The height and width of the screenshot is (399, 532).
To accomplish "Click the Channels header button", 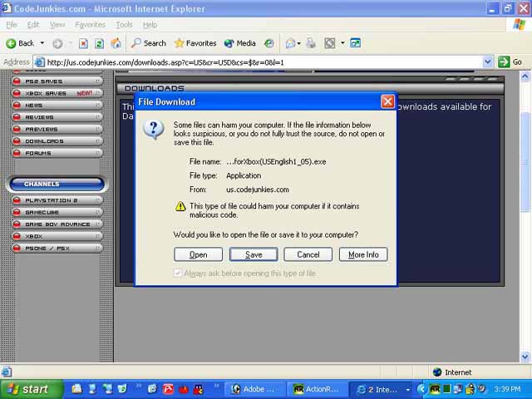I will (x=57, y=185).
